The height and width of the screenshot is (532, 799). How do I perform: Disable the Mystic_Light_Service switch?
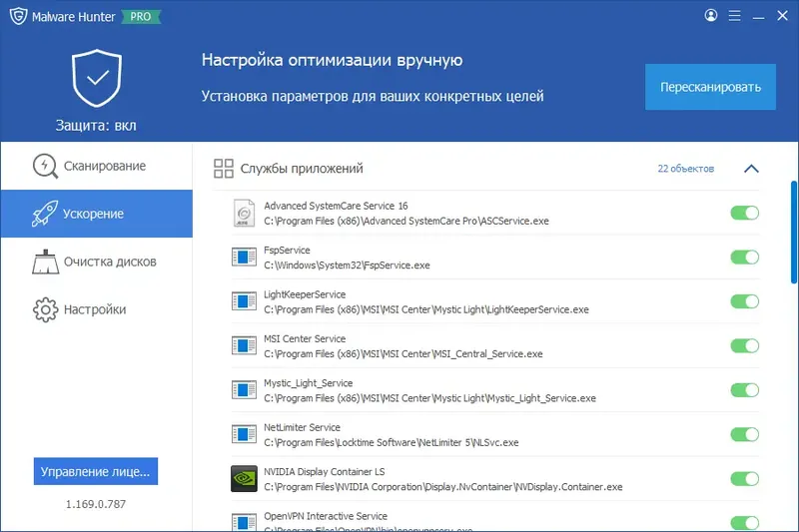pos(744,390)
